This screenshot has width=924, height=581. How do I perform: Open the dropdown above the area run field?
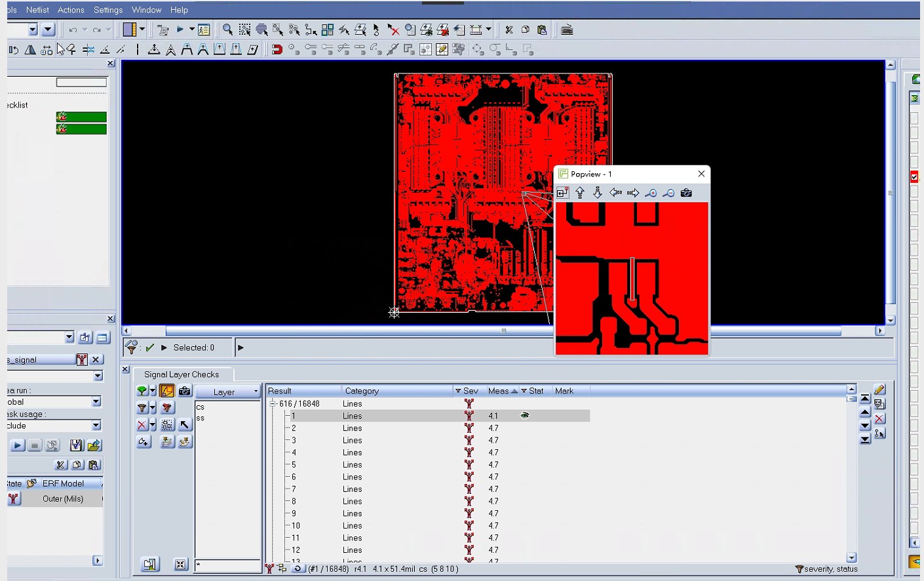pyautogui.click(x=98, y=376)
